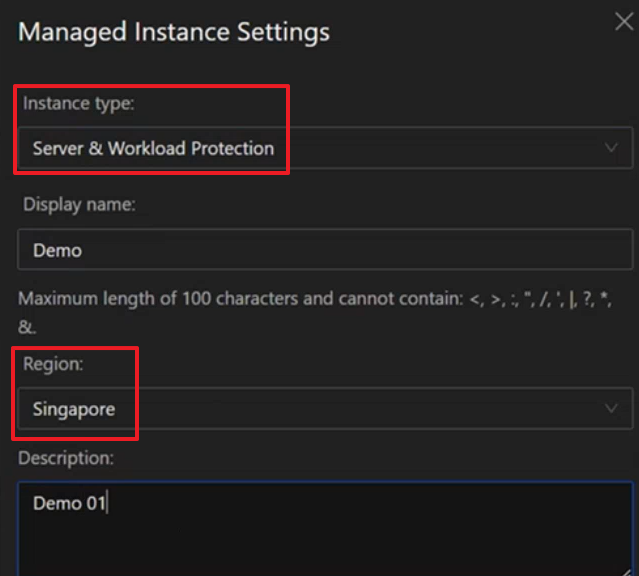Image resolution: width=639 pixels, height=576 pixels.
Task: Click the Managed Instance Settings title
Action: (x=174, y=31)
